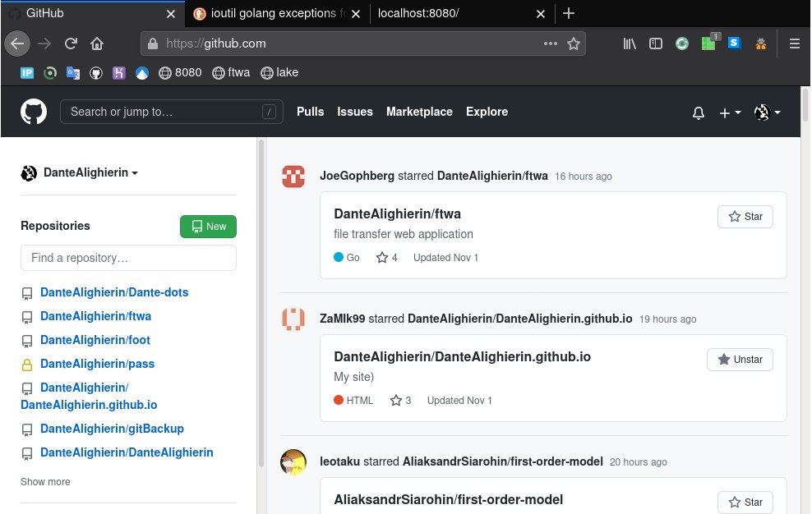Image resolution: width=812 pixels, height=514 pixels.
Task: Open the ftwa bookmark
Action: [x=231, y=72]
